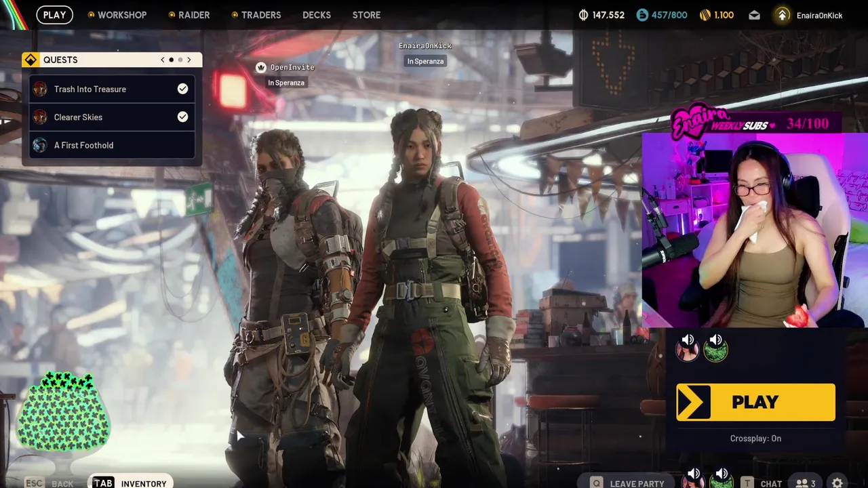Click the In Speranza label under OpenInvite
This screenshot has width=868, height=488.
click(286, 83)
